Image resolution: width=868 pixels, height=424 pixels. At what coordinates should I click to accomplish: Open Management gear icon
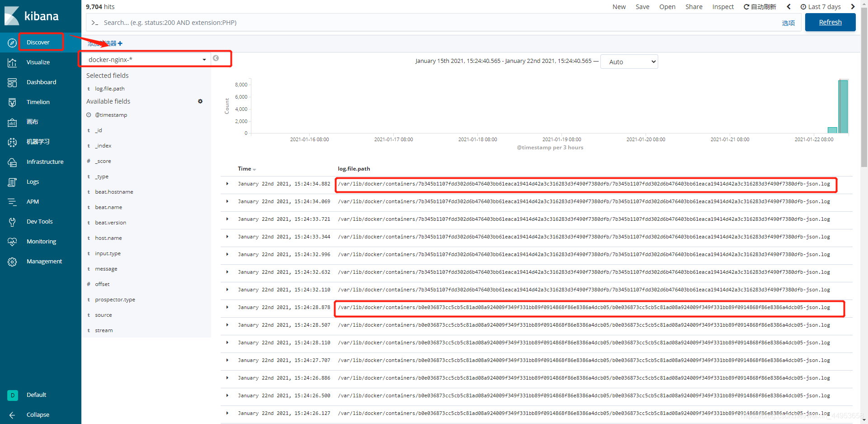[x=12, y=262]
